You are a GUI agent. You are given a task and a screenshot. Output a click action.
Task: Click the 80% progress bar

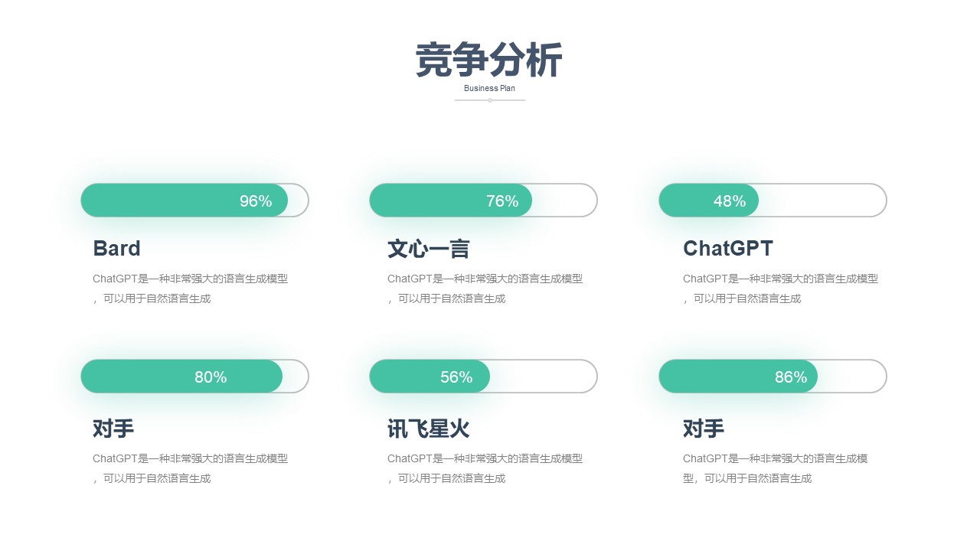[x=194, y=377]
